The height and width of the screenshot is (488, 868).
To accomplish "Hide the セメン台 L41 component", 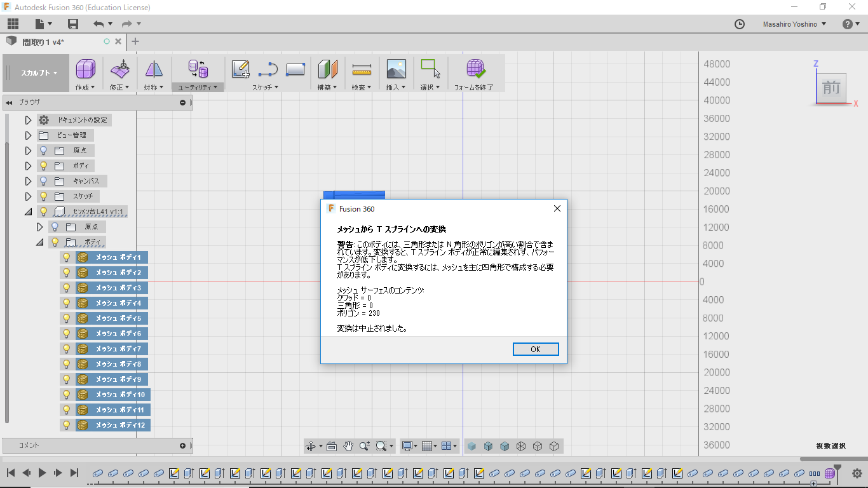I will (43, 212).
